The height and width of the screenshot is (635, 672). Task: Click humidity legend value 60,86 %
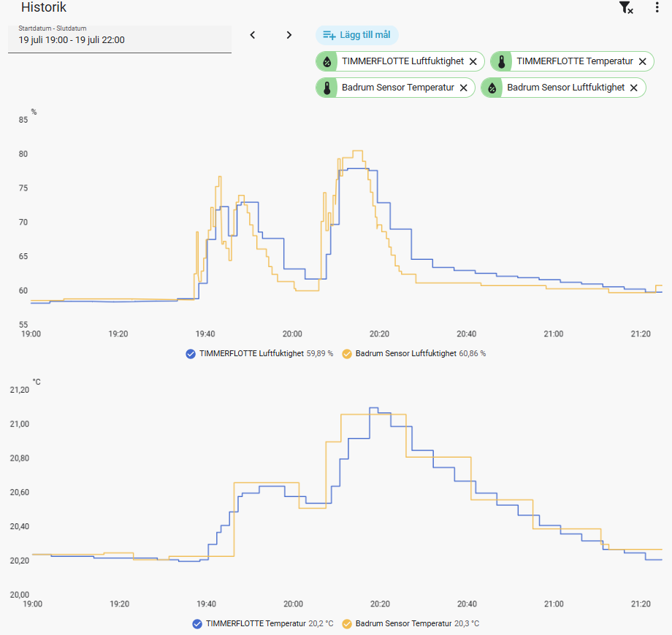tap(473, 354)
